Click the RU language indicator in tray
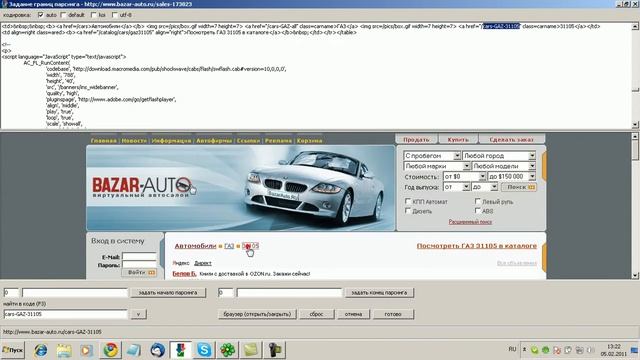The image size is (640, 360). [512, 349]
